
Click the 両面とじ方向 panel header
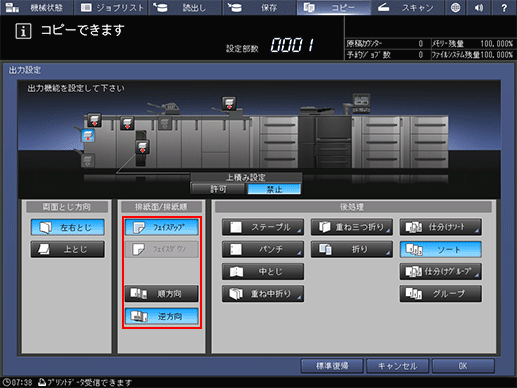click(67, 207)
